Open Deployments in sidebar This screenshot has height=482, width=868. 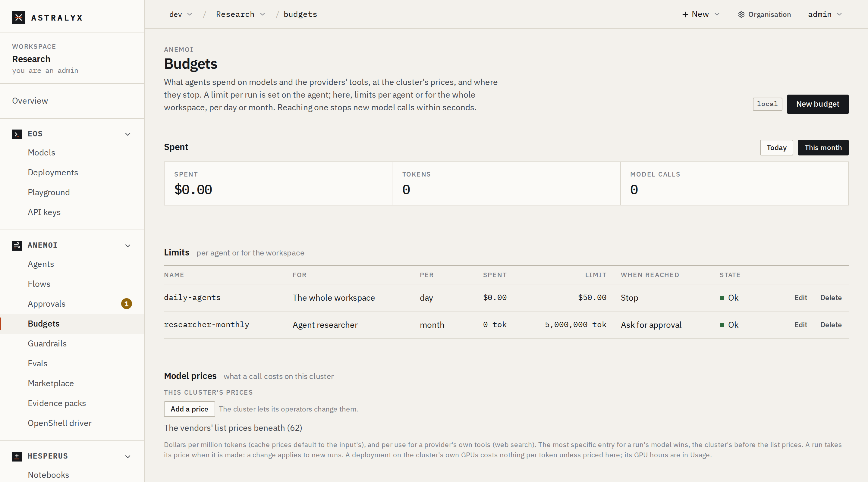tap(53, 172)
